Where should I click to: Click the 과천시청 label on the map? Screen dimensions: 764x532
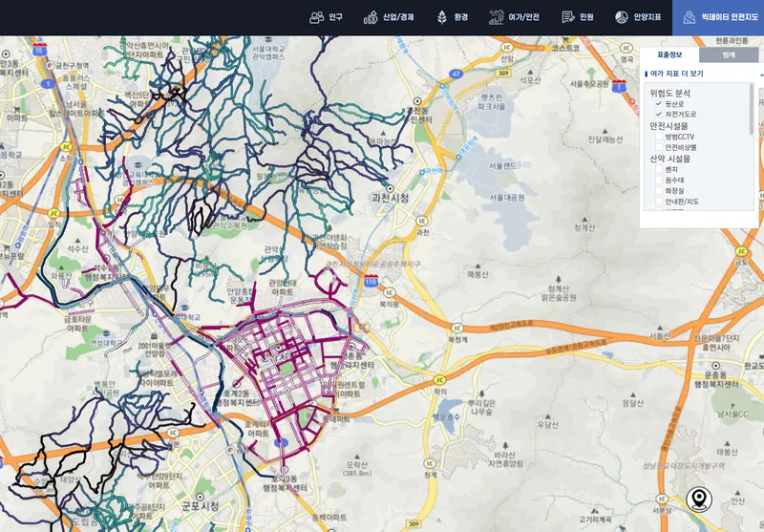coord(390,198)
